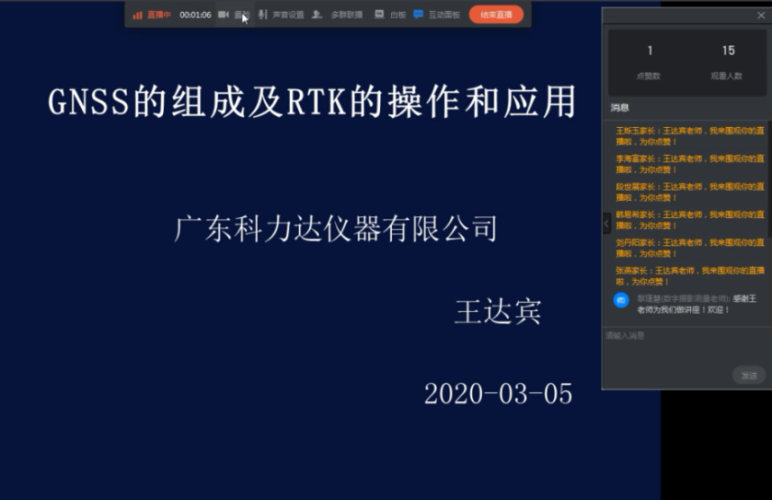Click the 结束直播 button
This screenshot has width=772, height=500.
click(x=496, y=15)
